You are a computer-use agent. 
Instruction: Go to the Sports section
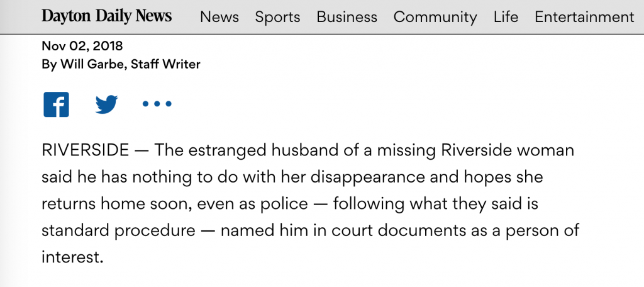(x=277, y=17)
